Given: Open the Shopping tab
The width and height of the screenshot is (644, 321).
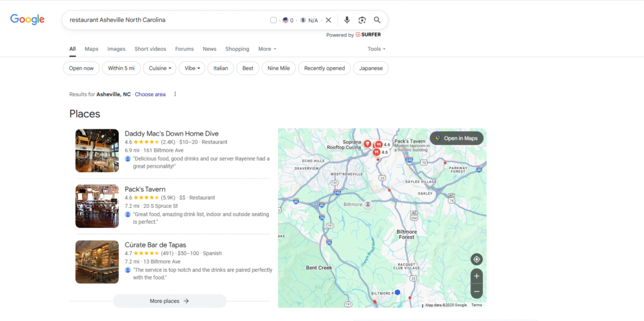Looking at the screenshot, I should pos(237,49).
